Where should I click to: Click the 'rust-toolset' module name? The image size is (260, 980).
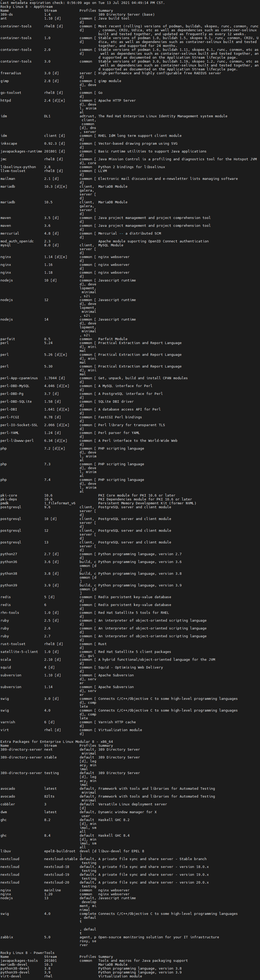[x=13, y=644]
